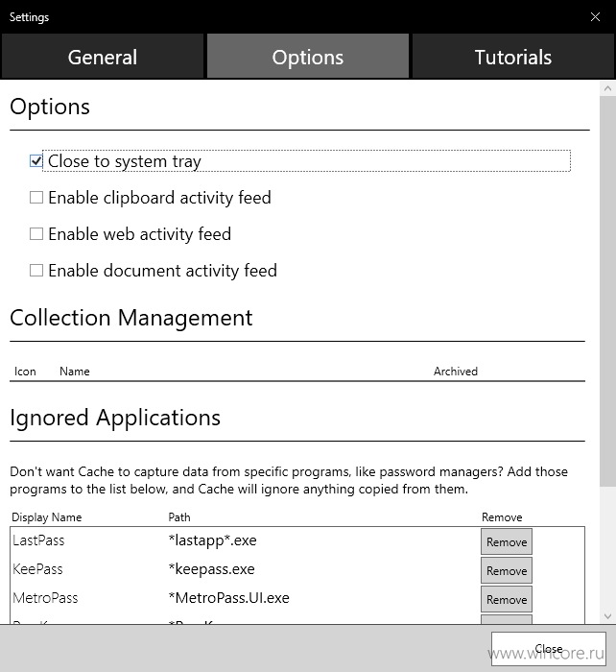Enable document activity feed checkbox

(36, 271)
